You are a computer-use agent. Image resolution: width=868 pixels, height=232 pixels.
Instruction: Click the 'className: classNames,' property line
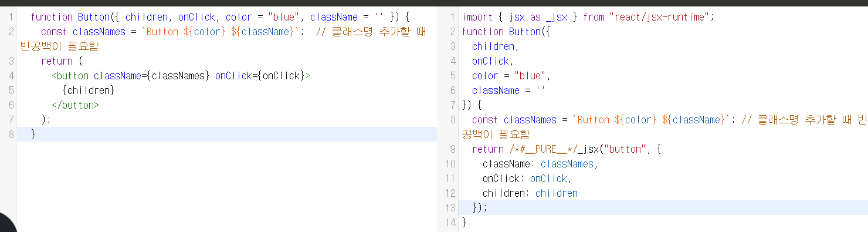click(540, 164)
